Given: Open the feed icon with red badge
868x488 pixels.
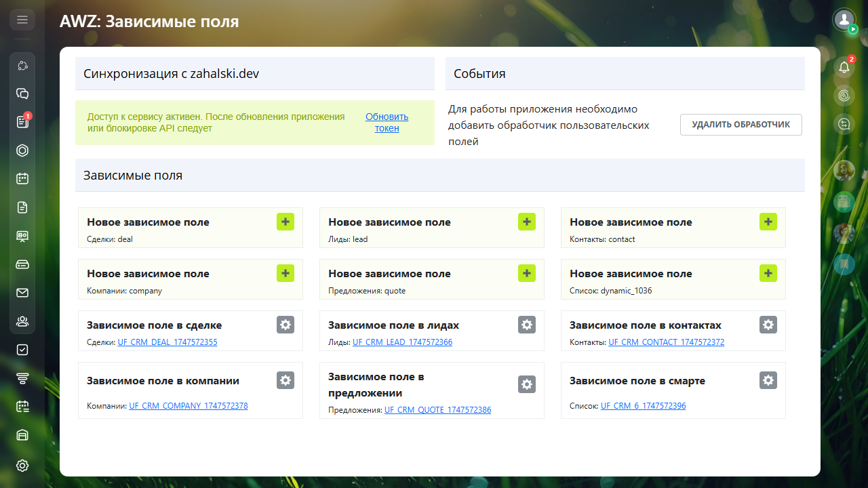Looking at the screenshot, I should pos(22,122).
